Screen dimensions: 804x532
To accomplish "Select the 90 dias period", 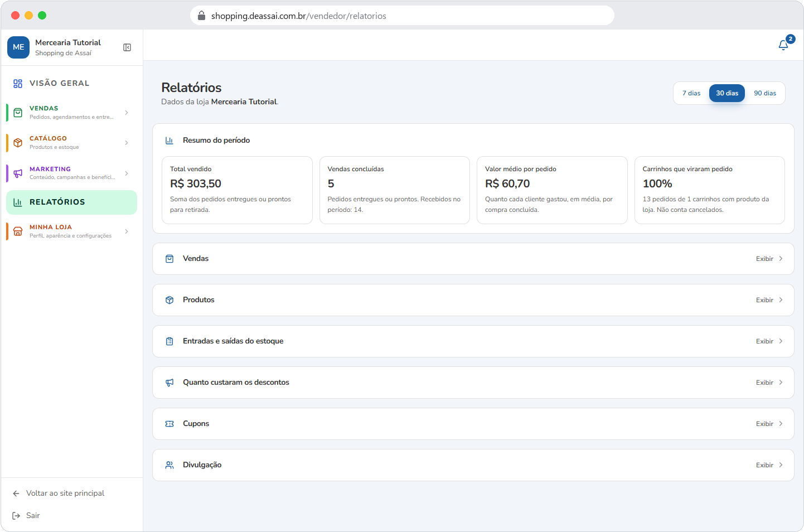I will [x=765, y=93].
